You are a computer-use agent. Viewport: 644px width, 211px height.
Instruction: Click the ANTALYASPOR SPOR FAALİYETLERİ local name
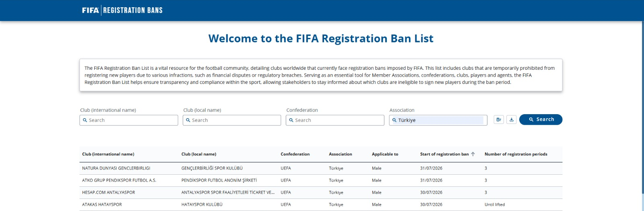228,192
